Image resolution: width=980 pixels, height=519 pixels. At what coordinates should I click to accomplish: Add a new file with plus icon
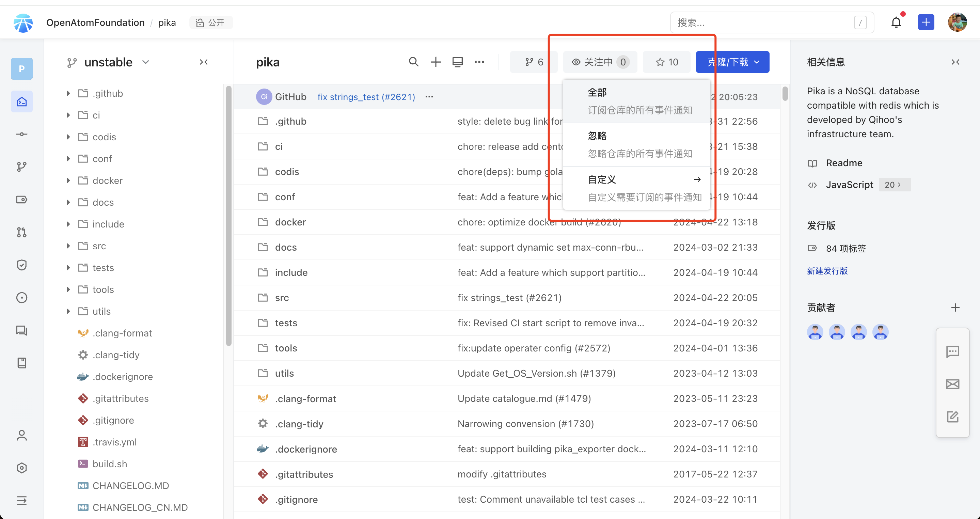point(436,62)
